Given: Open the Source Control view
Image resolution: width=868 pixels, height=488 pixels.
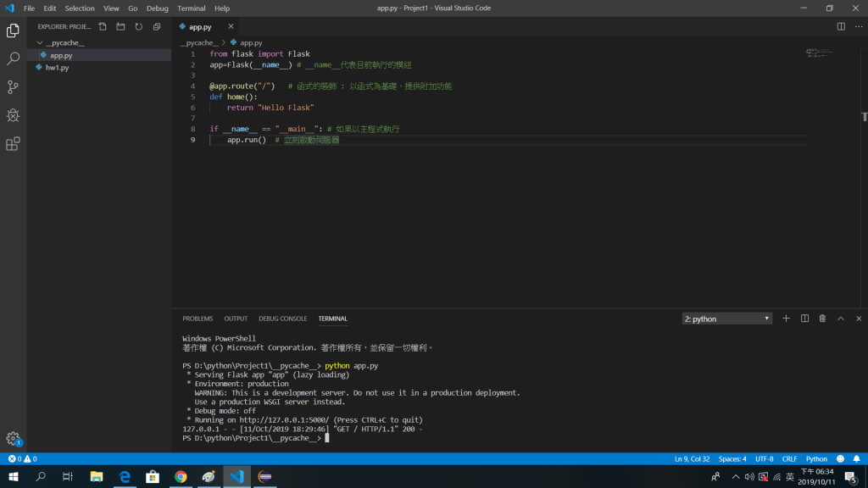Looking at the screenshot, I should click(x=13, y=87).
